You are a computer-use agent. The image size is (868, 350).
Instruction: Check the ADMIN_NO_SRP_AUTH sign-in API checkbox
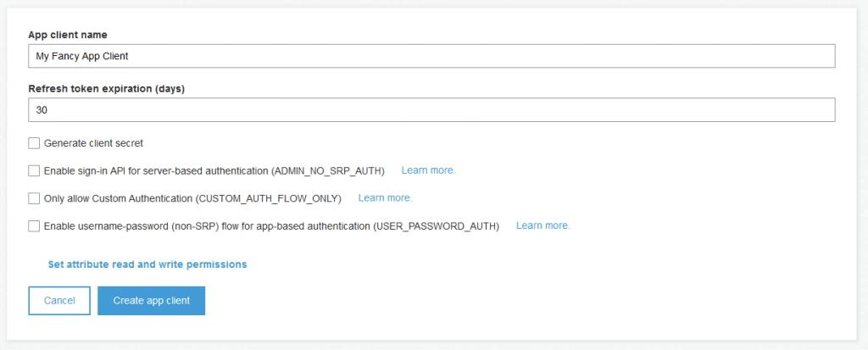point(34,170)
